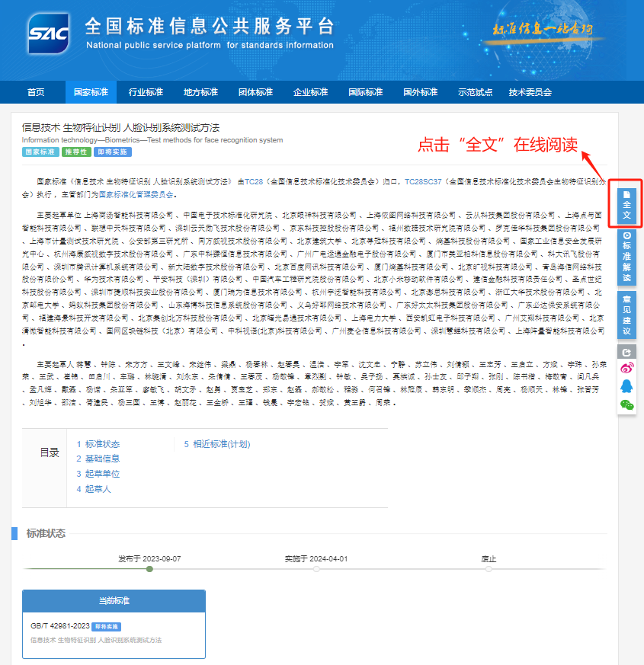Select the 国际标准 navigation tab

(x=365, y=92)
